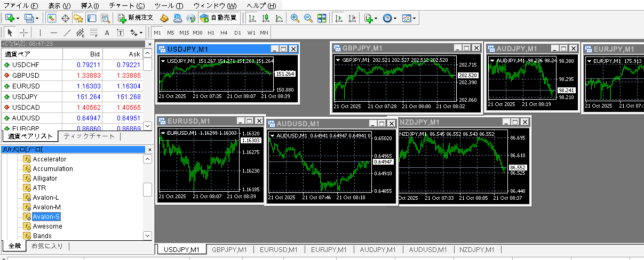644x260 pixels.
Task: Select the text label drawing tool
Action: tap(107, 32)
